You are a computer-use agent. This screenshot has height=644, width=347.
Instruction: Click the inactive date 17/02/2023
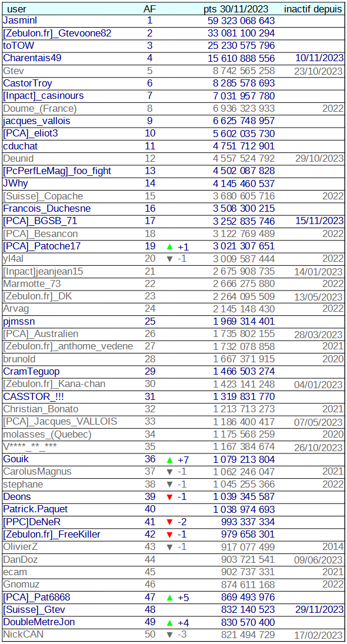(x=318, y=635)
